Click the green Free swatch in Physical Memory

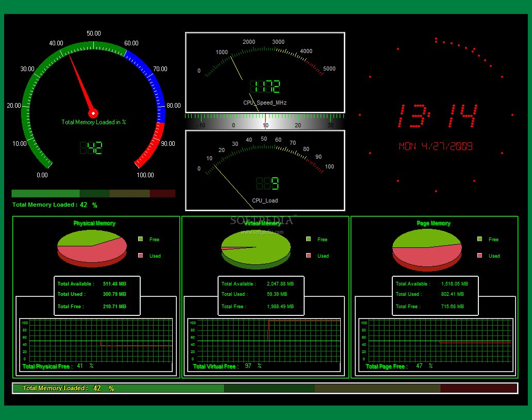tap(141, 239)
